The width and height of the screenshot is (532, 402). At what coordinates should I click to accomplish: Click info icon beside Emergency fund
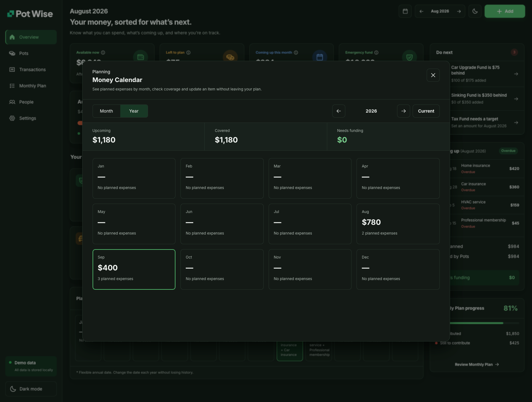coord(376,52)
